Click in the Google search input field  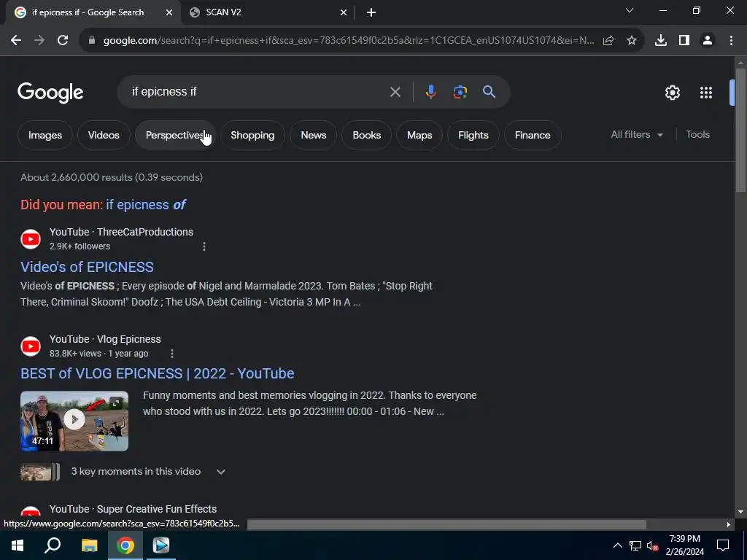pos(258,92)
